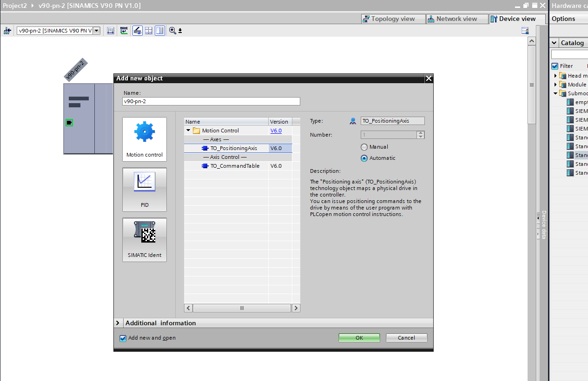The width and height of the screenshot is (588, 381).
Task: Click the TO_CommandTable blue object icon
Action: pos(205,166)
